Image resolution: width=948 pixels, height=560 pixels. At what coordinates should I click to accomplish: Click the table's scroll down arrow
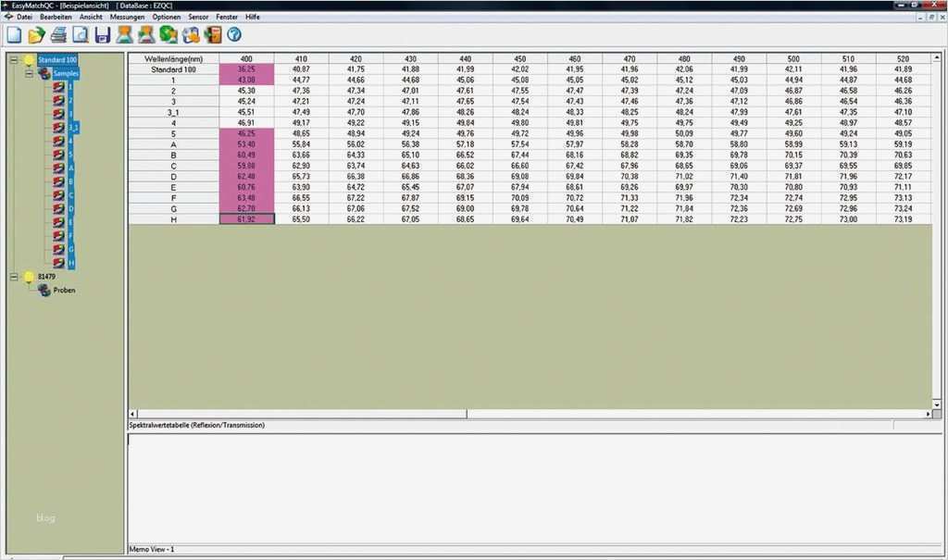(937, 404)
